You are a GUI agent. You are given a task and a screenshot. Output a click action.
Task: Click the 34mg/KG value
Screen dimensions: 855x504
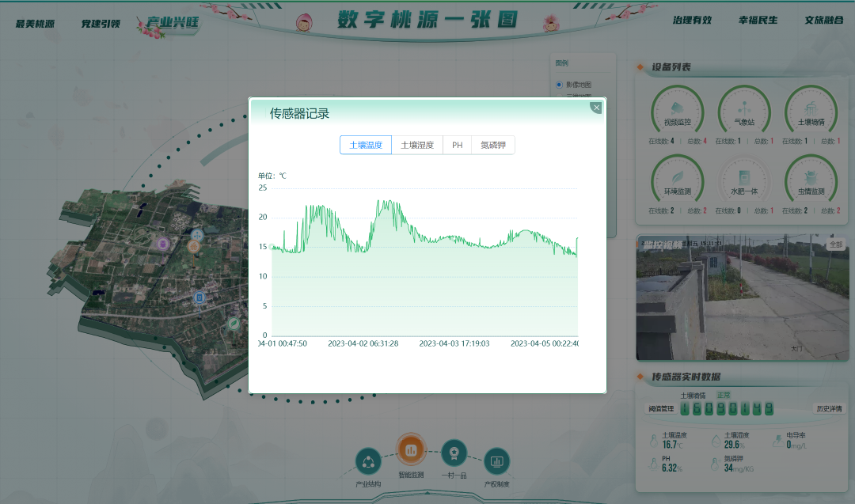[739, 468]
